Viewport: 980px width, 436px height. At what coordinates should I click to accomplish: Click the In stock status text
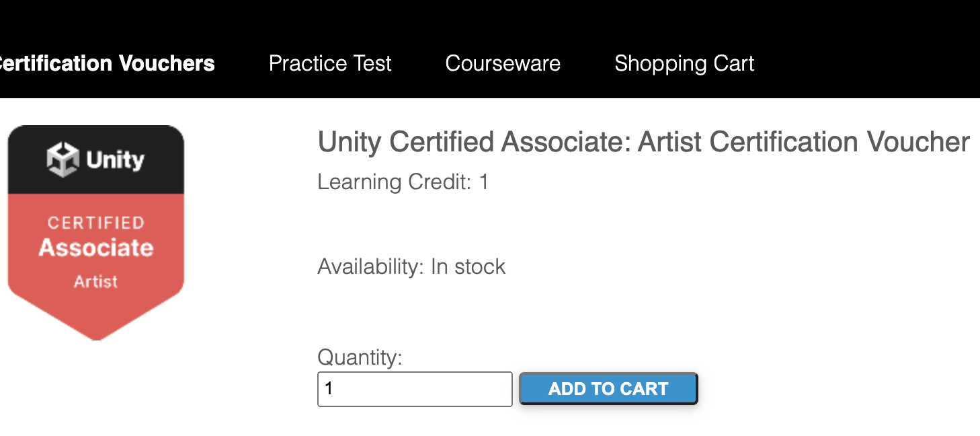pyautogui.click(x=468, y=266)
